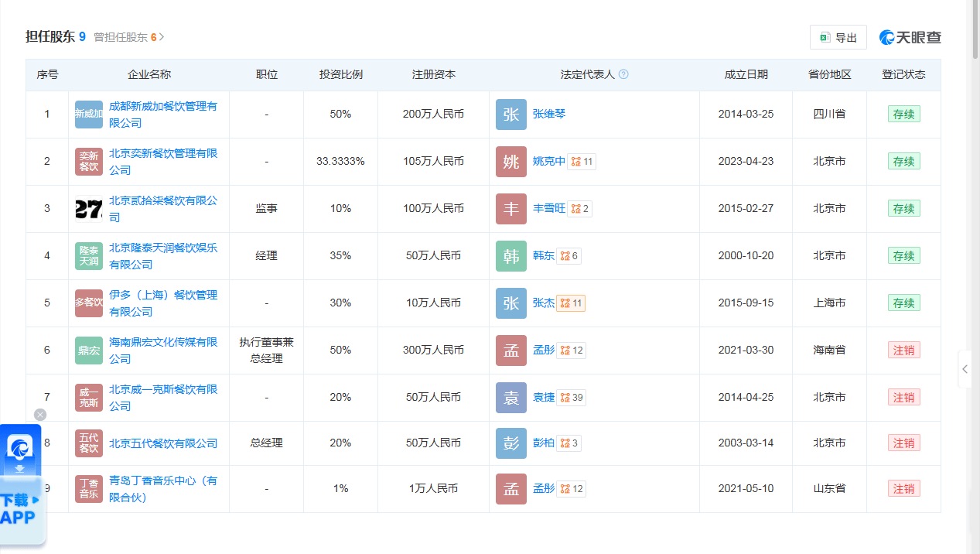Open the 孟彤 person profile link
Screen dimensions: 980x554
(x=544, y=350)
